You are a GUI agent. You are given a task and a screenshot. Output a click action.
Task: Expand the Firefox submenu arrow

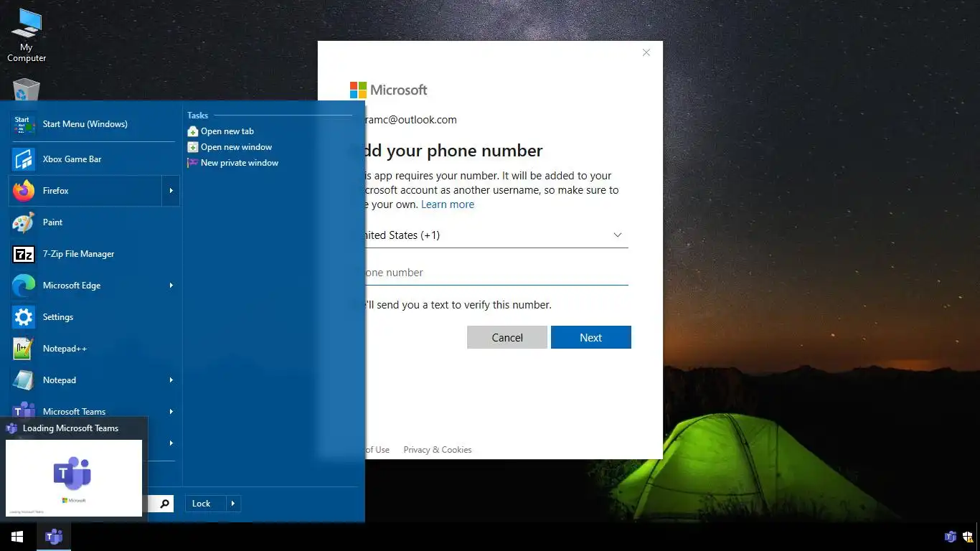(171, 191)
